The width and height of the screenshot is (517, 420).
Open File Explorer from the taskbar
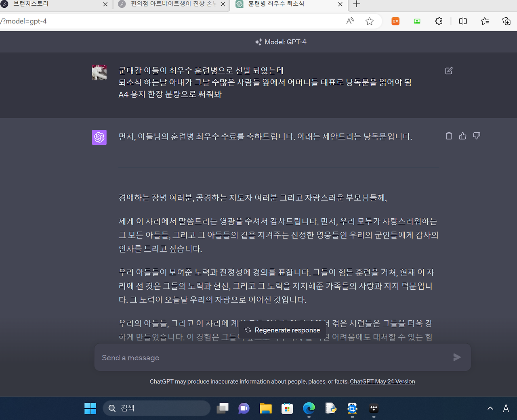tap(266, 408)
